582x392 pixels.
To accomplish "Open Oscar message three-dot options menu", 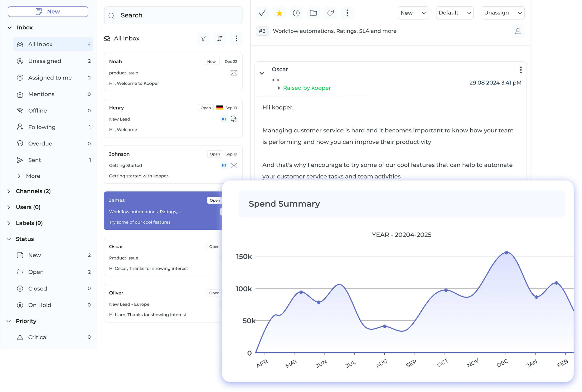I will point(521,70).
